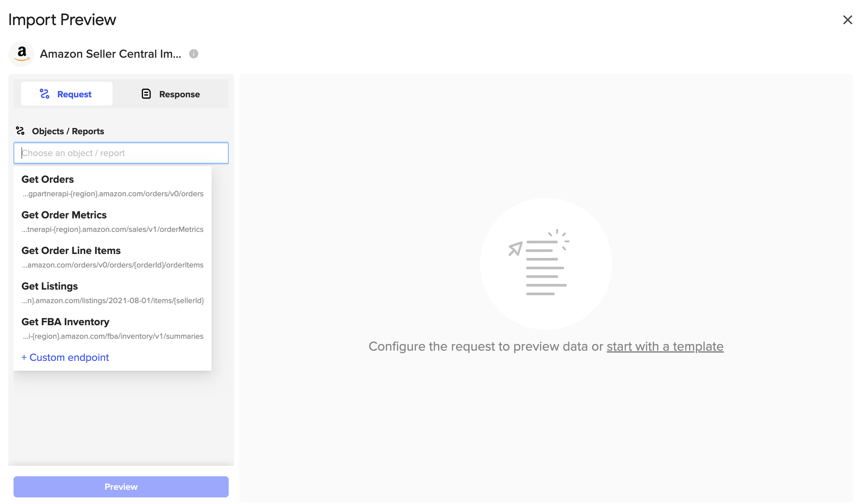
Task: Switch to the Response tab
Action: [x=171, y=94]
